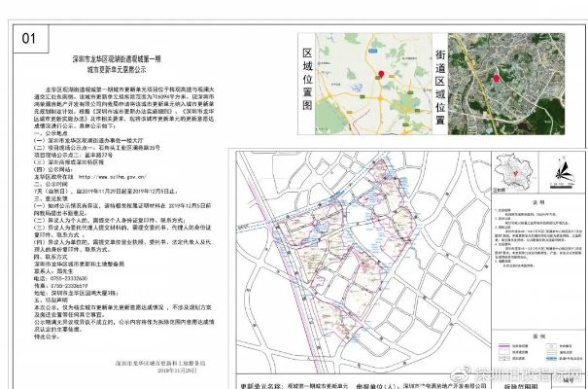588x389 pixels.
Task: Select the closing line "特此公示"
Action: coord(47,336)
